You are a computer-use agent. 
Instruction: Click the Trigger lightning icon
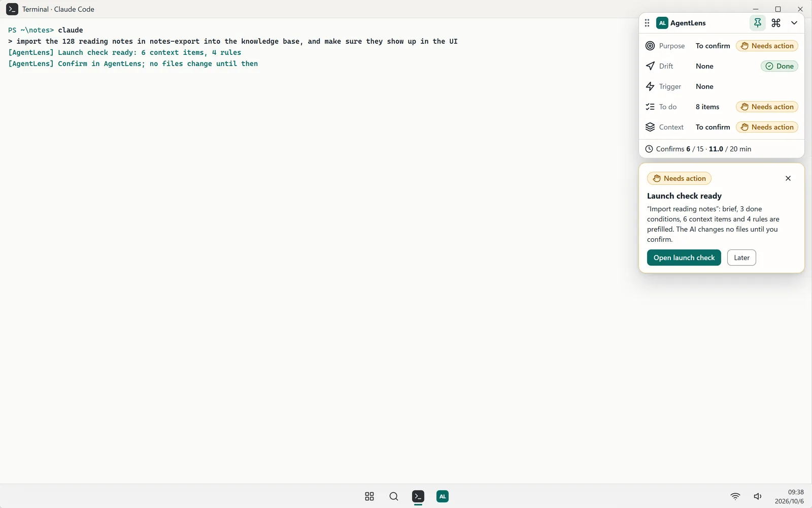pyautogui.click(x=650, y=86)
